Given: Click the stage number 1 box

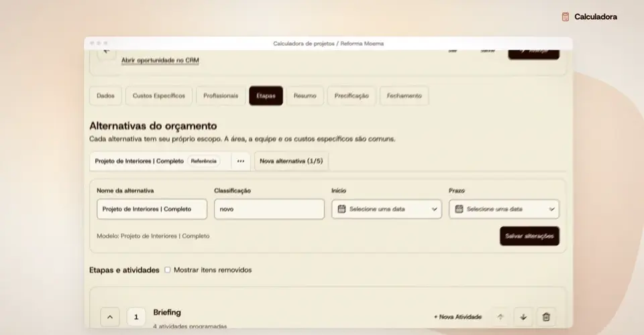Looking at the screenshot, I should click(136, 317).
